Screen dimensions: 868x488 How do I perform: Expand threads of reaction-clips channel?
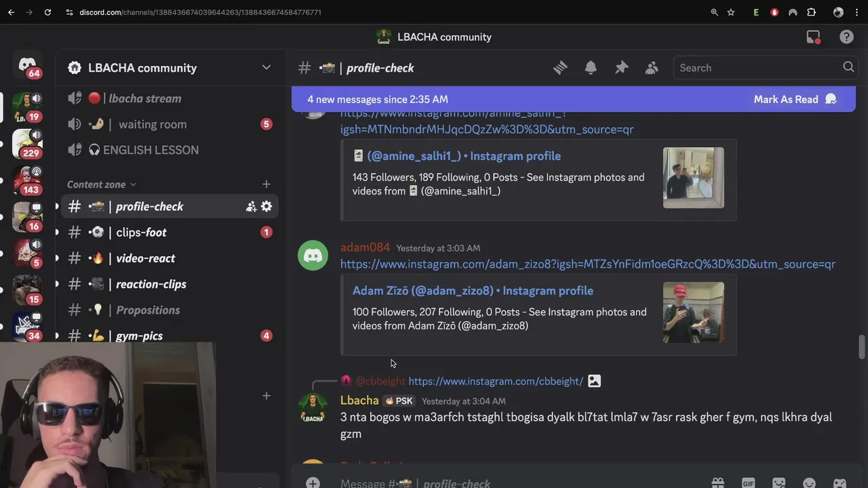tap(57, 284)
